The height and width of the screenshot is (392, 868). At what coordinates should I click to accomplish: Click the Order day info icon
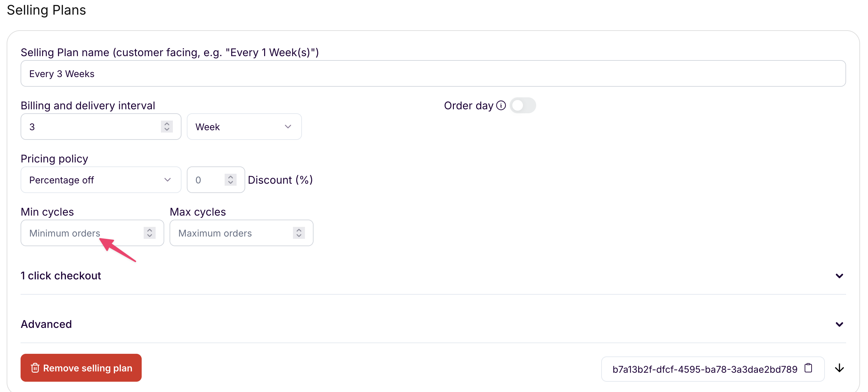501,106
